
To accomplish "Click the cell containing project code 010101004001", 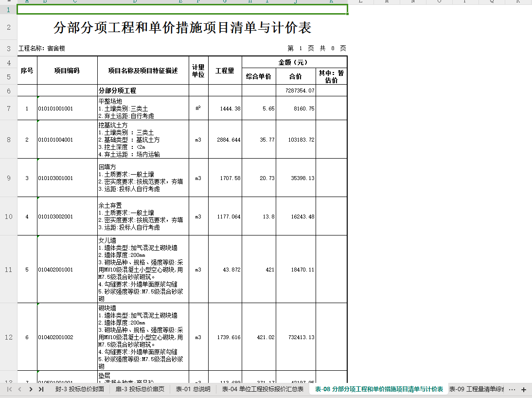I will (x=67, y=140).
